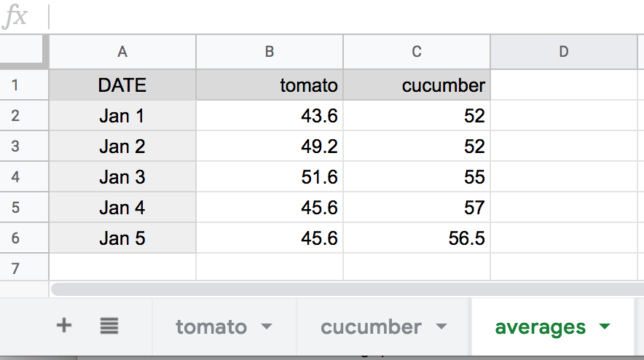Select the averages sheet tab
This screenshot has height=360, width=644.
pos(541,327)
